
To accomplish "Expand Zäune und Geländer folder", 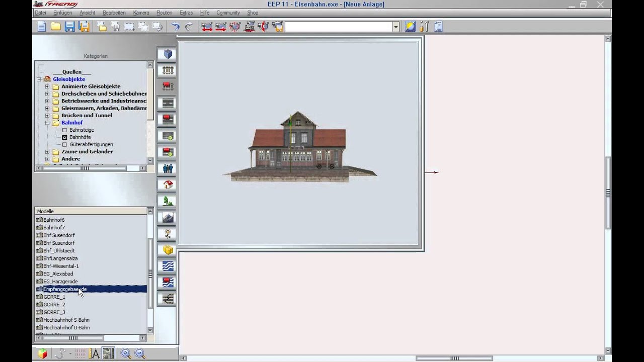I will point(47,151).
